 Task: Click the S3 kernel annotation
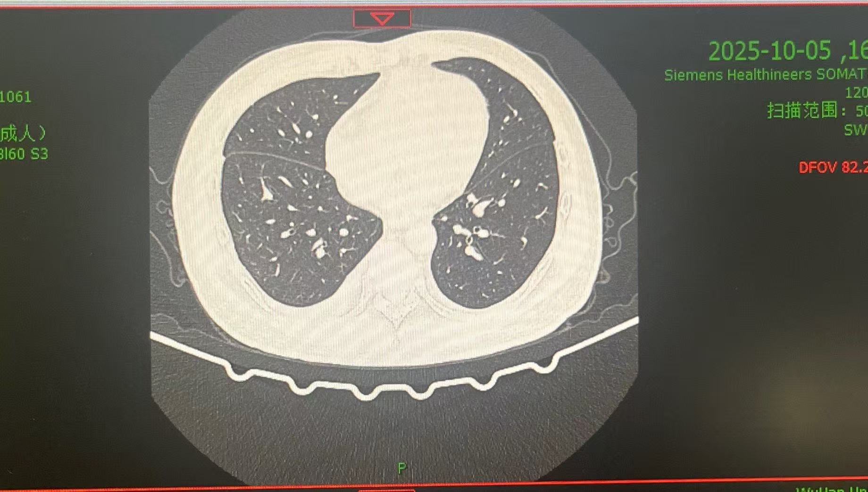(x=39, y=154)
